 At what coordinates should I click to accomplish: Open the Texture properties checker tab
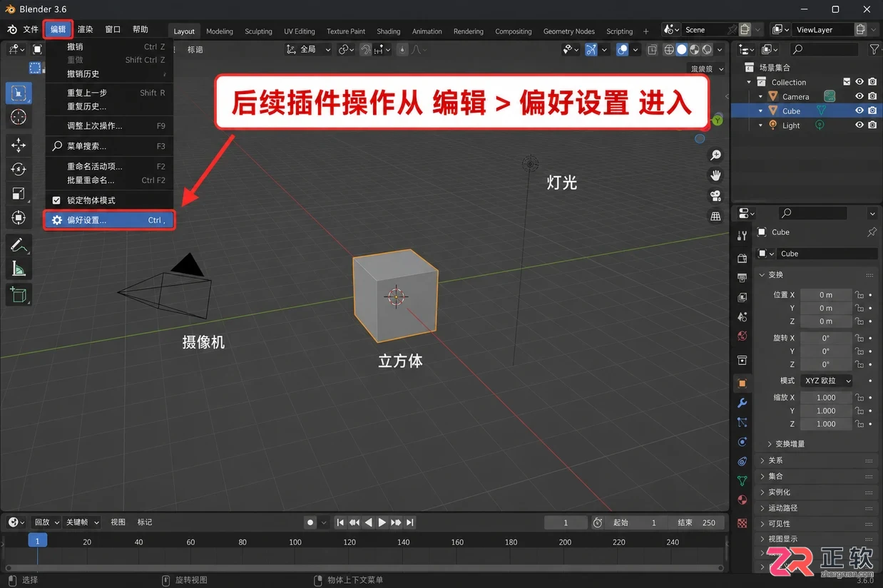pyautogui.click(x=742, y=523)
